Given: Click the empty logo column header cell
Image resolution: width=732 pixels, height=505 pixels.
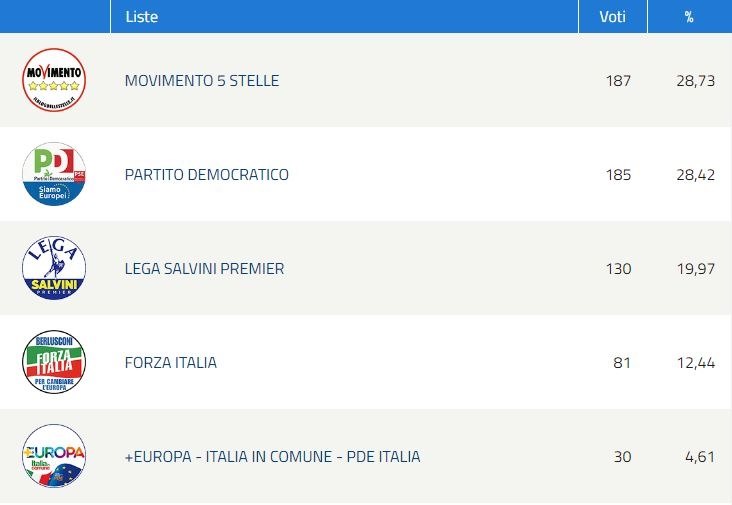Looking at the screenshot, I should click(x=55, y=16).
